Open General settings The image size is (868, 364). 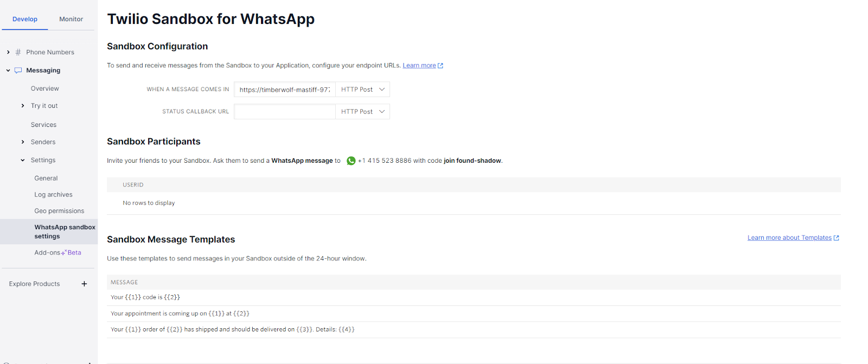point(46,178)
